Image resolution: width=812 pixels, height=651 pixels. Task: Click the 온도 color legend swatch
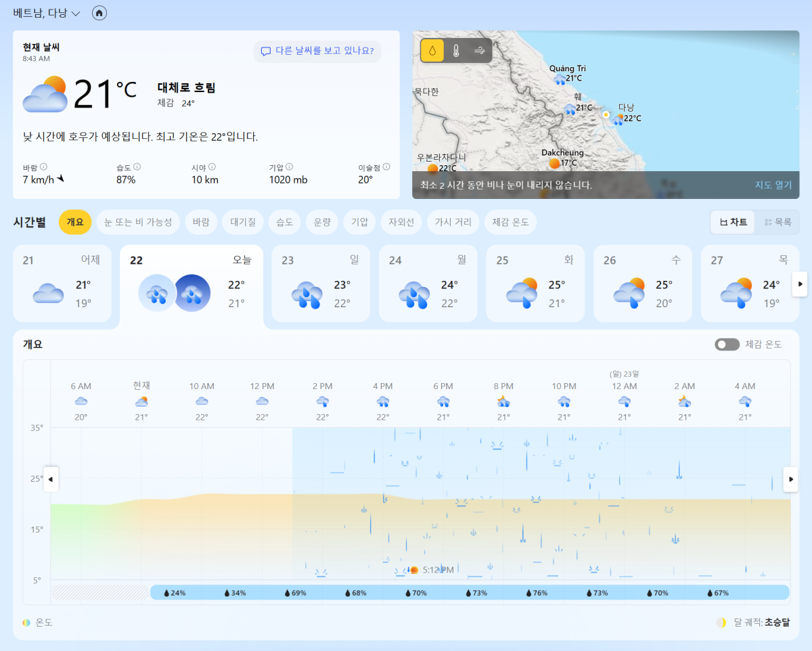(26, 623)
